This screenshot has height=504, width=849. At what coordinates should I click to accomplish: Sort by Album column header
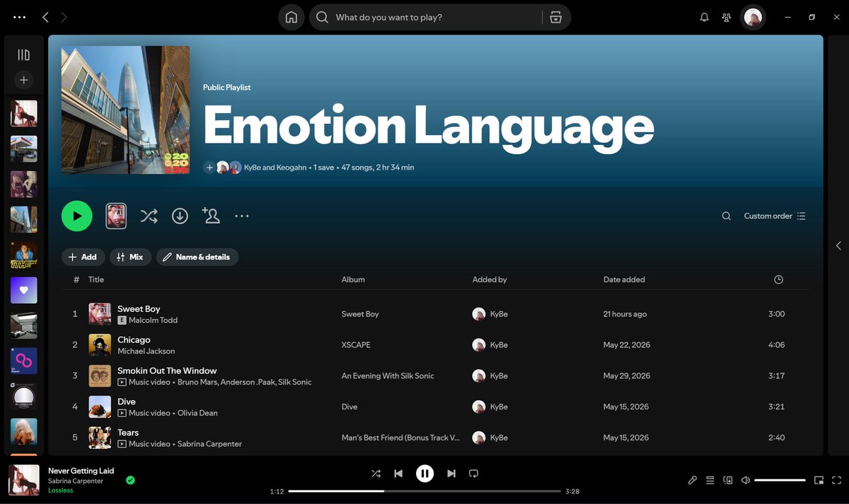353,280
